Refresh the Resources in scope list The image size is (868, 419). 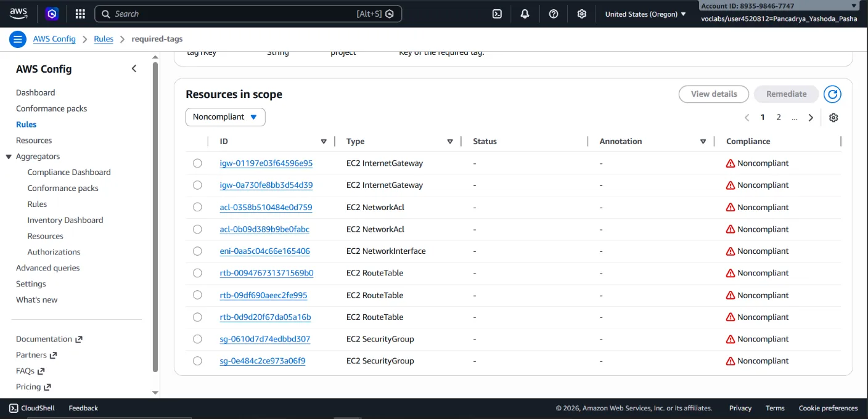[x=833, y=94]
